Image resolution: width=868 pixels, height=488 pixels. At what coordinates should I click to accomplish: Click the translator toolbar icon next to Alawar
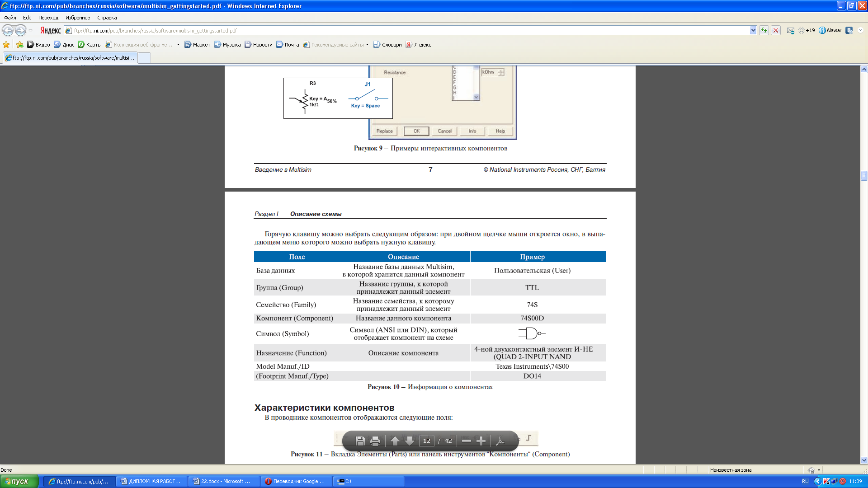849,30
